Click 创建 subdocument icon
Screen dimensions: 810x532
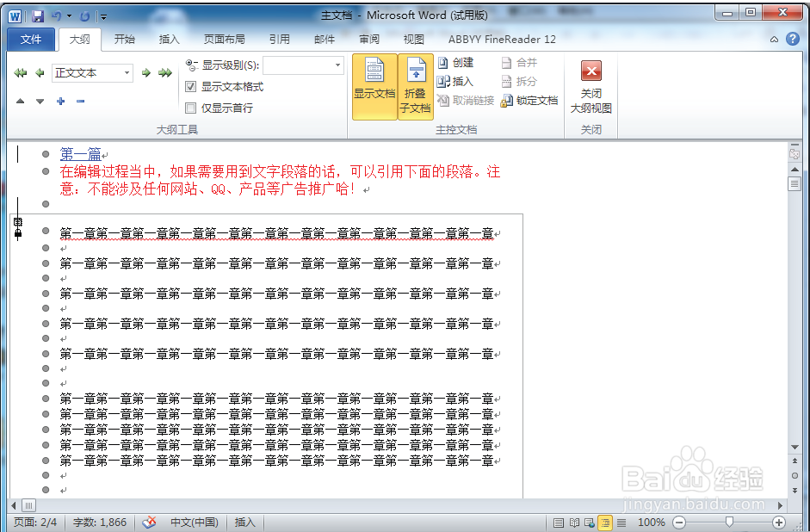tap(443, 63)
